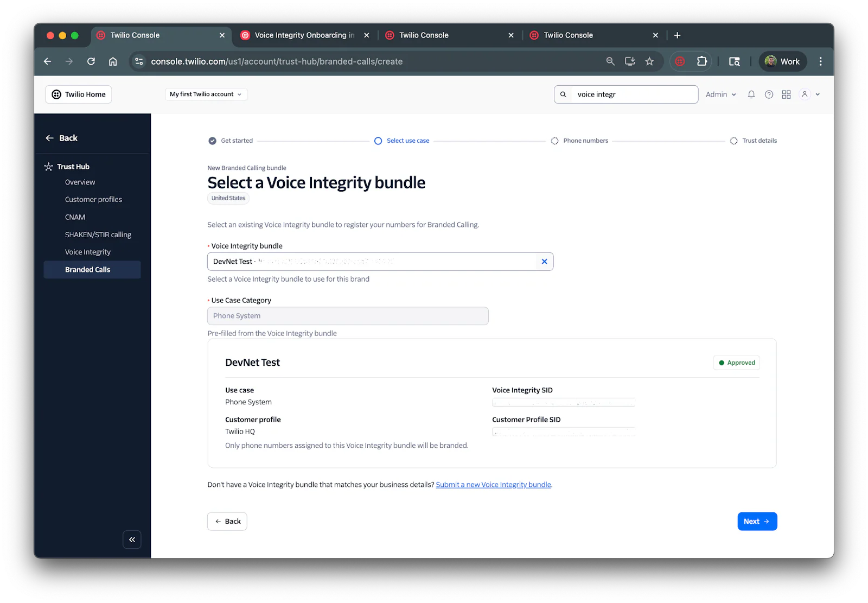Open the notifications bell
Image resolution: width=868 pixels, height=603 pixels.
click(x=751, y=94)
